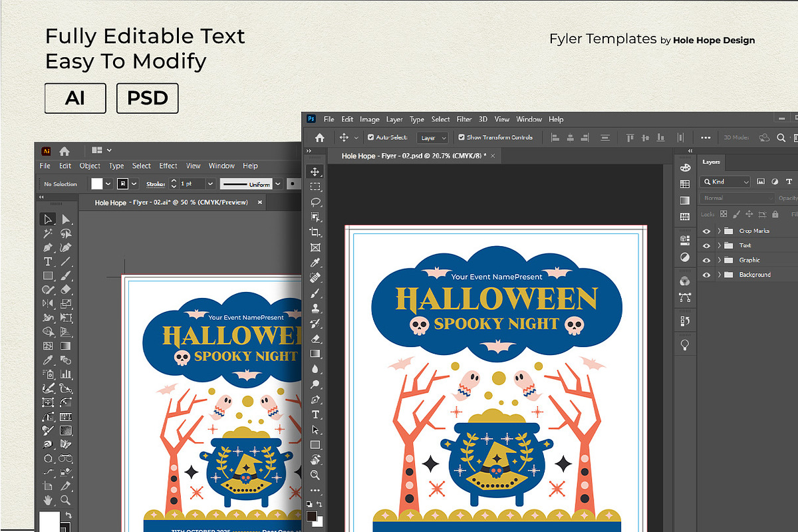Image resolution: width=798 pixels, height=532 pixels.
Task: Open the Illustrator stroke weight dropdown
Action: tap(211, 184)
